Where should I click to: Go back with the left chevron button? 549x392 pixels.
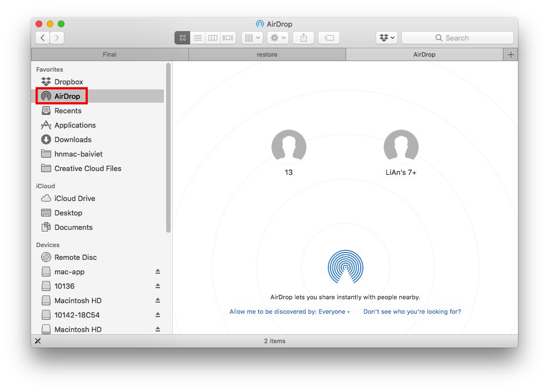42,38
